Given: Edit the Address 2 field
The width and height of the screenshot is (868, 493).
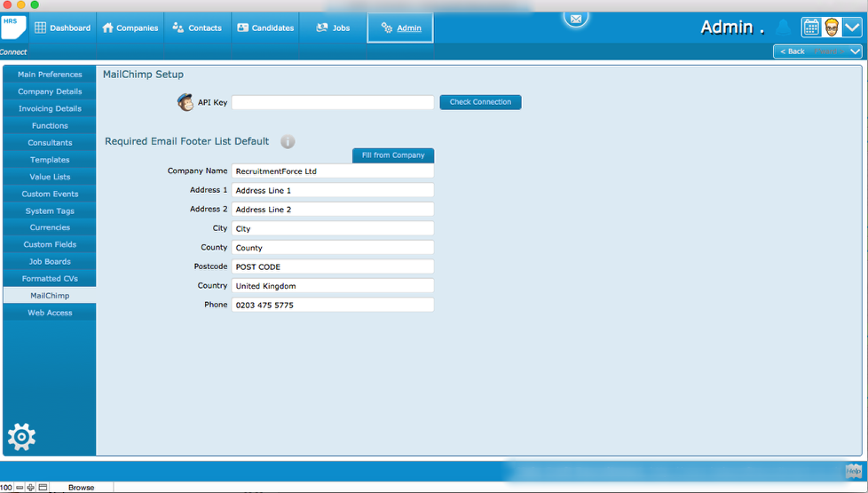Looking at the screenshot, I should point(333,210).
